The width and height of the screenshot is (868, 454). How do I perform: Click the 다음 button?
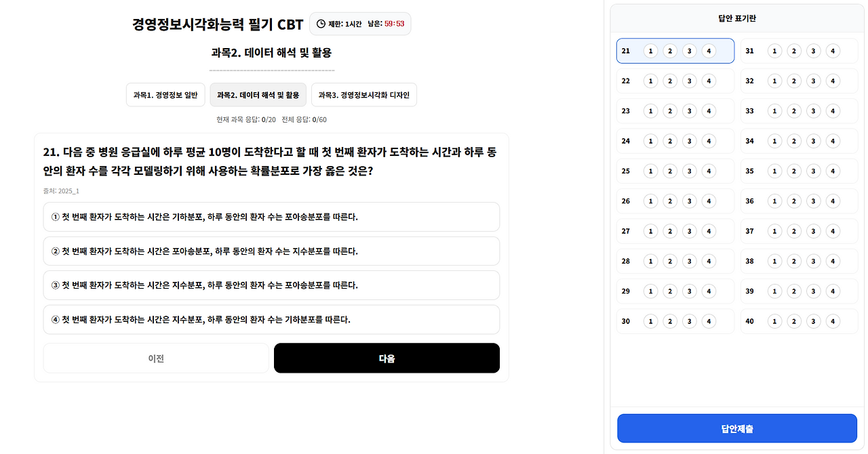(387, 358)
